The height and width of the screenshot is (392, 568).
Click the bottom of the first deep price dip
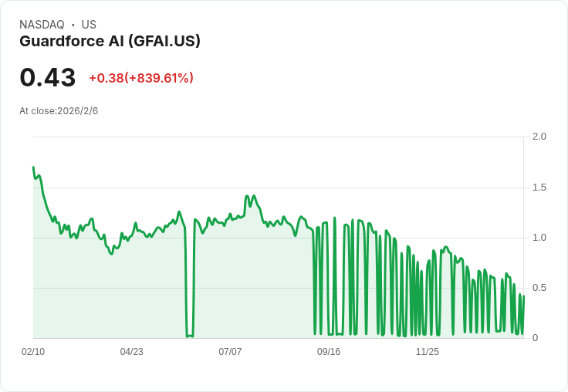pos(189,336)
